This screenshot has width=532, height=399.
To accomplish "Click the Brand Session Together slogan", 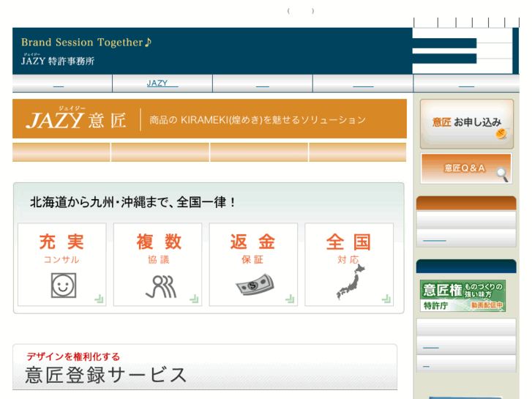I will pos(86,42).
